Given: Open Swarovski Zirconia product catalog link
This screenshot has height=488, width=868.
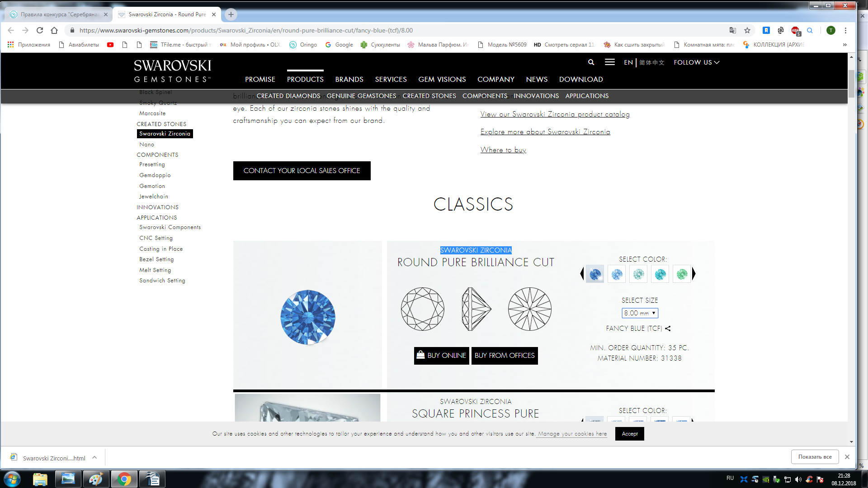Looking at the screenshot, I should coord(555,114).
